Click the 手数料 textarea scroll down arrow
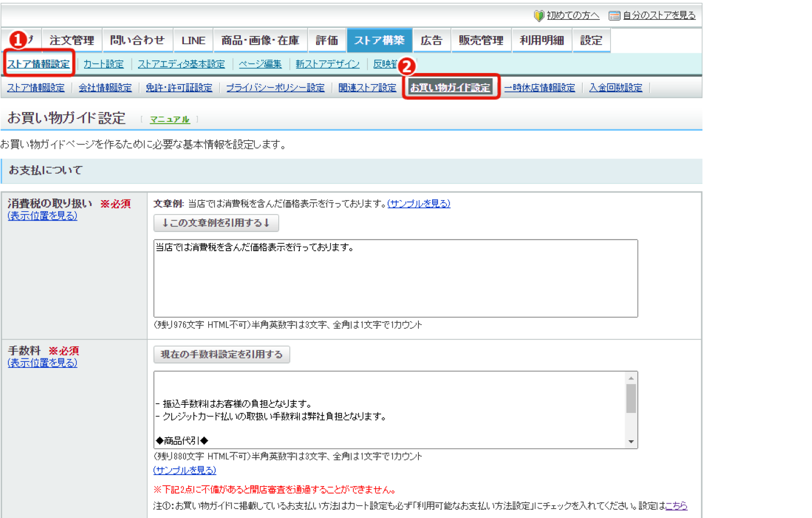The height and width of the screenshot is (518, 812). point(631,442)
